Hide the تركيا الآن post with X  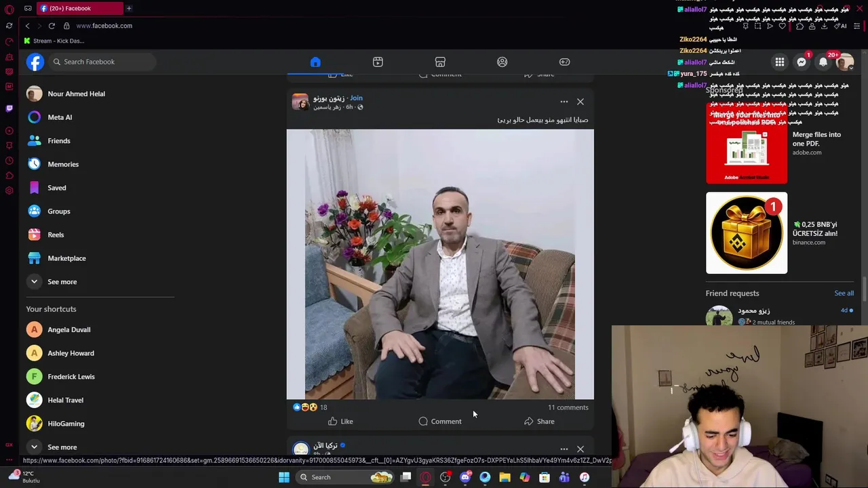(580, 449)
